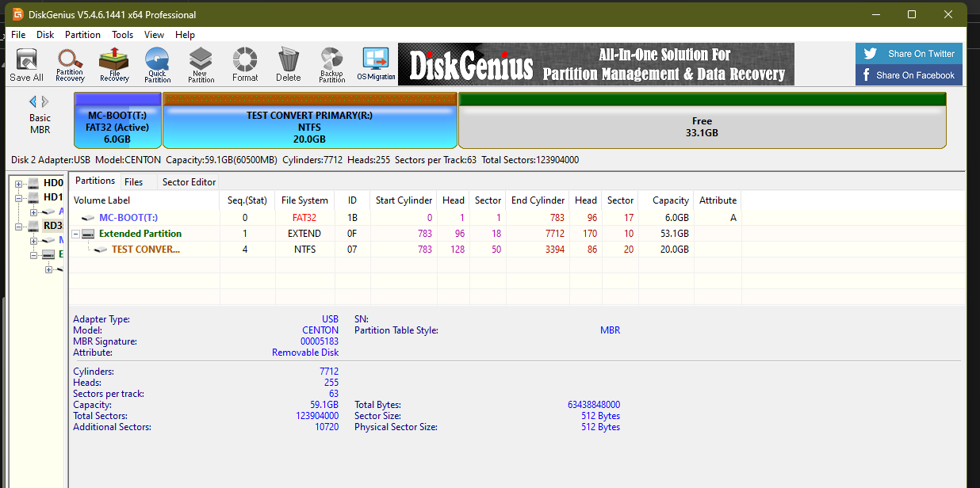Click the Removable Disk attribute value

tap(305, 353)
